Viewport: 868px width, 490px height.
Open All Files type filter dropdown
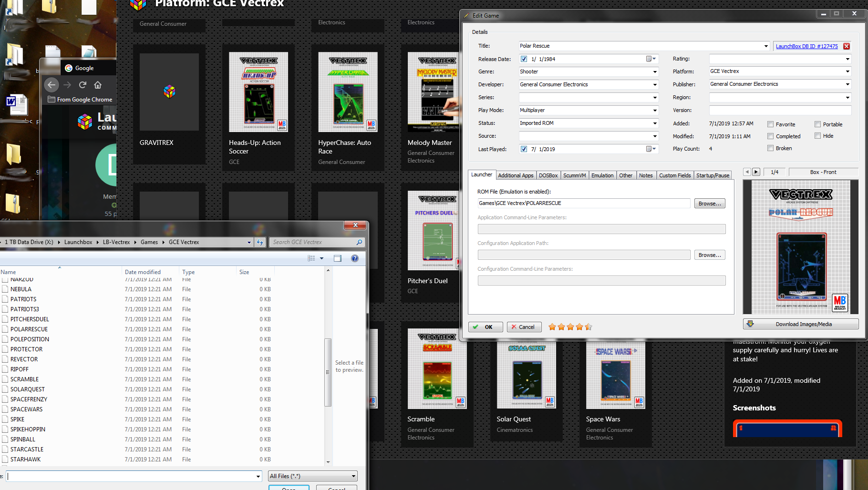pos(313,476)
